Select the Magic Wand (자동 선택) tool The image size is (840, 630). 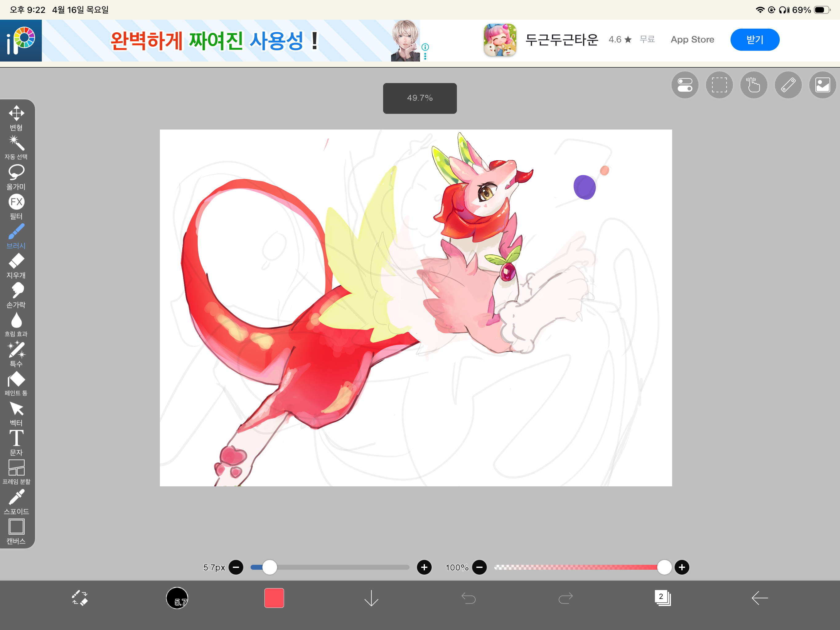16,147
